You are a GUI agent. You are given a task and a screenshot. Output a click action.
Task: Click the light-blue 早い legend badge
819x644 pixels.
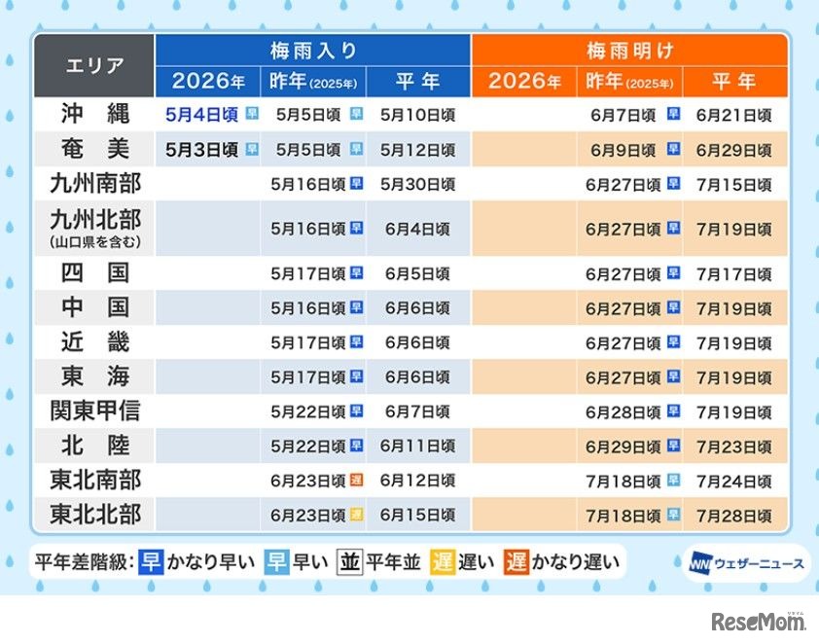(x=276, y=562)
